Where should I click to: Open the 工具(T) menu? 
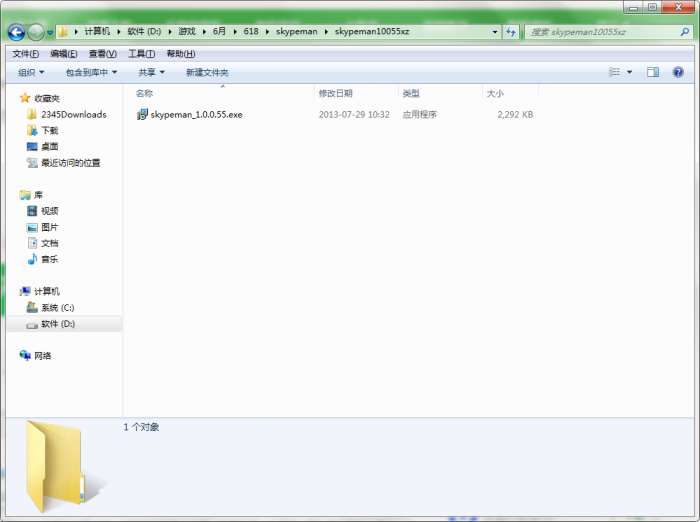[x=142, y=54]
